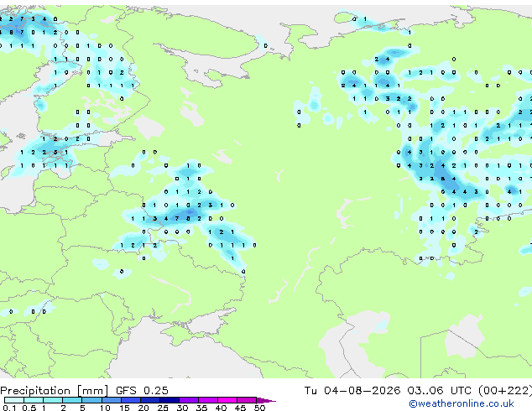This screenshot has height=411, width=532.
Task: Click the '50' legend scale value
Action: [259, 408]
